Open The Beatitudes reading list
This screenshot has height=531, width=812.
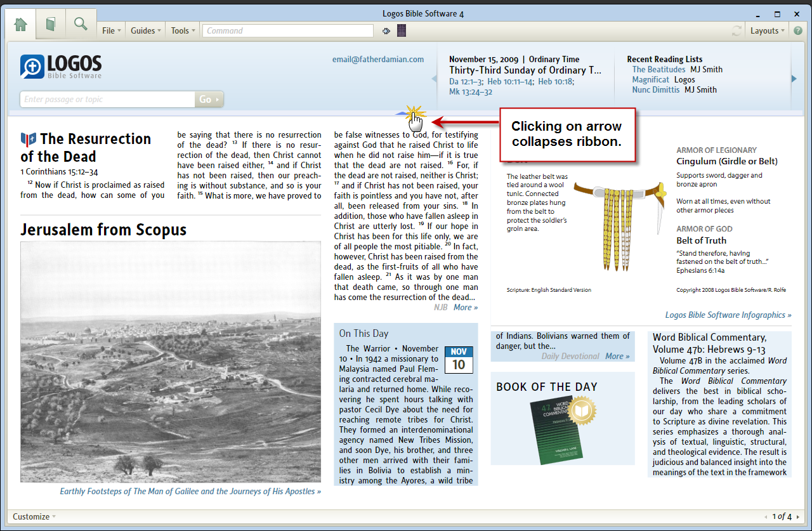(658, 70)
